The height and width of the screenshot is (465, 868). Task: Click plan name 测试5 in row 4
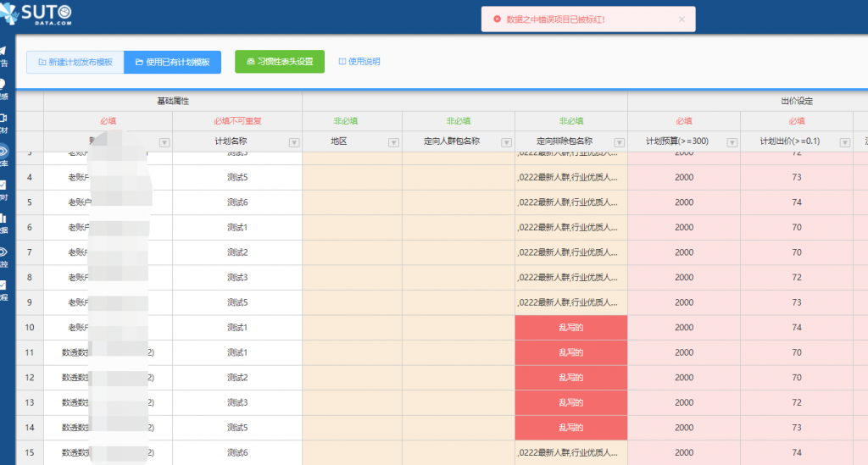click(x=237, y=178)
